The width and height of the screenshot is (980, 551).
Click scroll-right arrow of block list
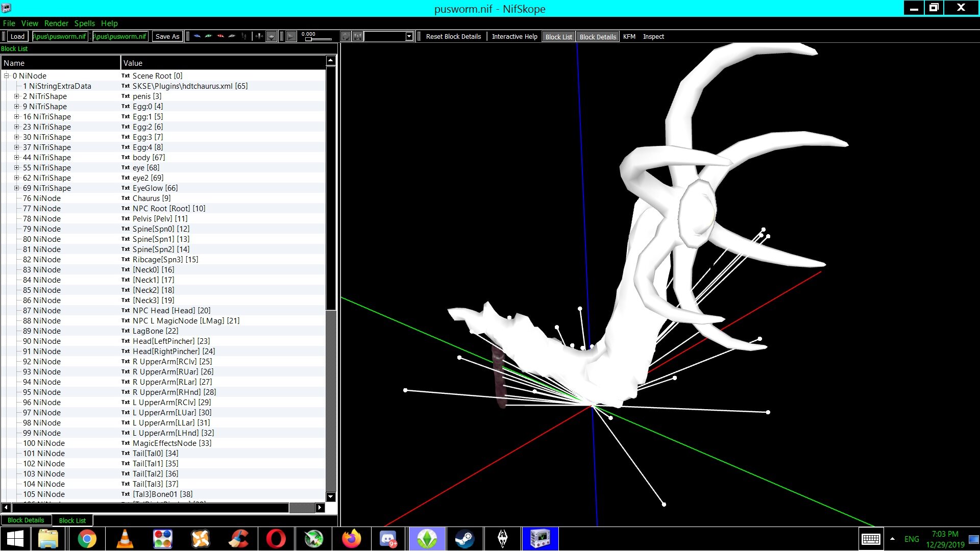[x=320, y=508]
